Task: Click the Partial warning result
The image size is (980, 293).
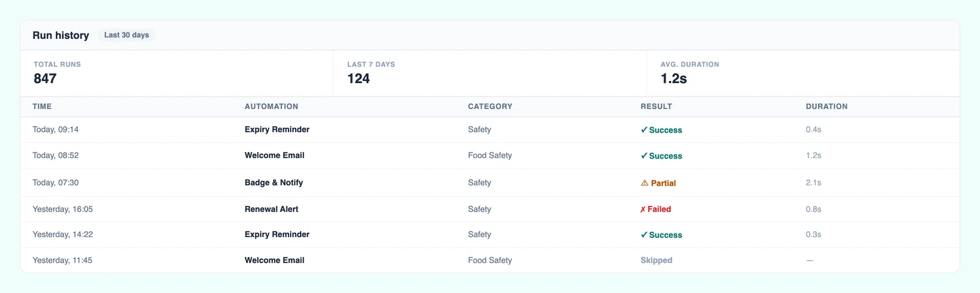Action: point(658,183)
